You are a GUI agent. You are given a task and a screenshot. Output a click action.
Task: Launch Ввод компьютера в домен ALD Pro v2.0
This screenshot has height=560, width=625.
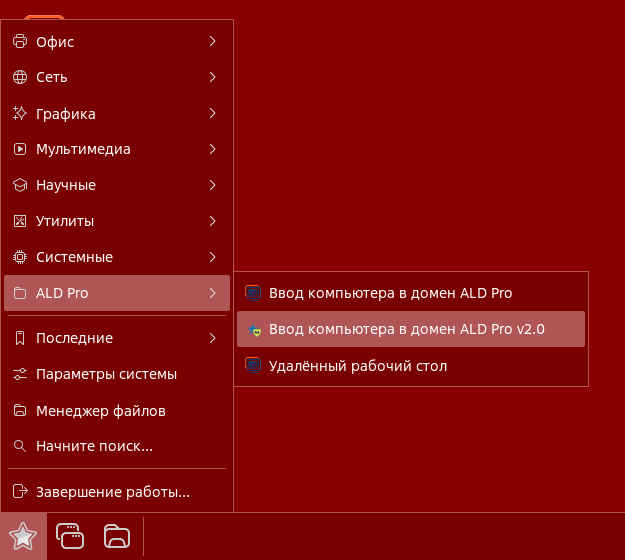[411, 329]
